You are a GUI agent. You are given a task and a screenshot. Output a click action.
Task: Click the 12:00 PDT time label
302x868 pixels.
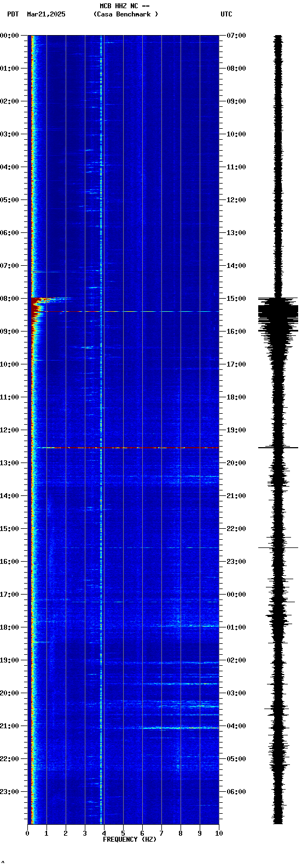point(9,430)
